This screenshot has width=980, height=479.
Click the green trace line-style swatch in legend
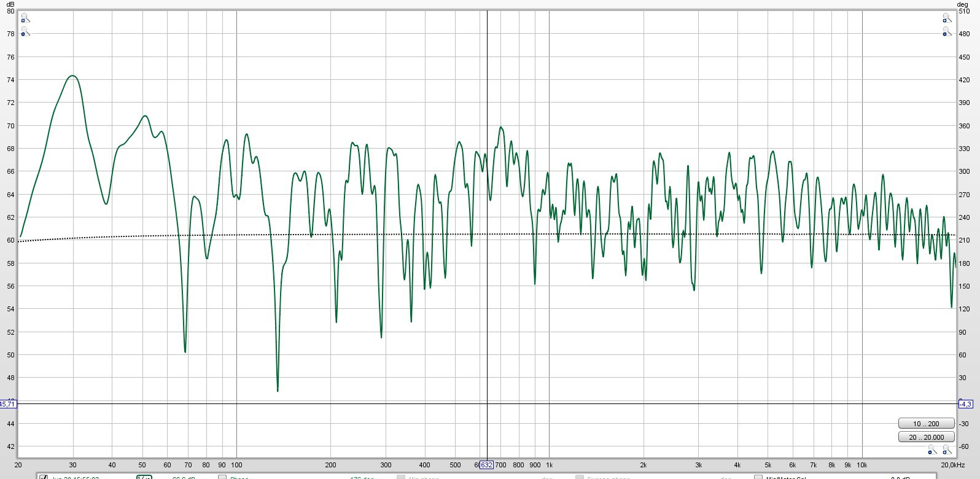(x=144, y=477)
